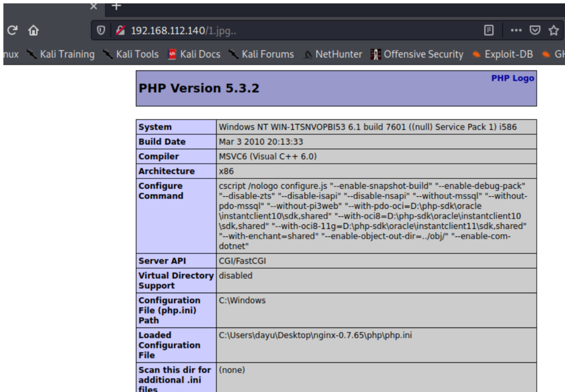The height and width of the screenshot is (392, 565).
Task: Click the NetHunter bookmark icon
Action: click(307, 54)
